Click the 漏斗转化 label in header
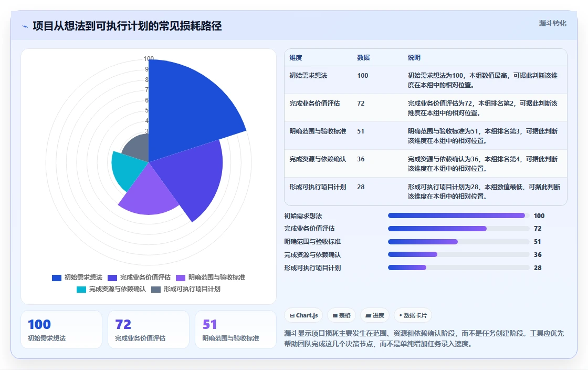Screen dimensions: 588x370 [x=552, y=23]
